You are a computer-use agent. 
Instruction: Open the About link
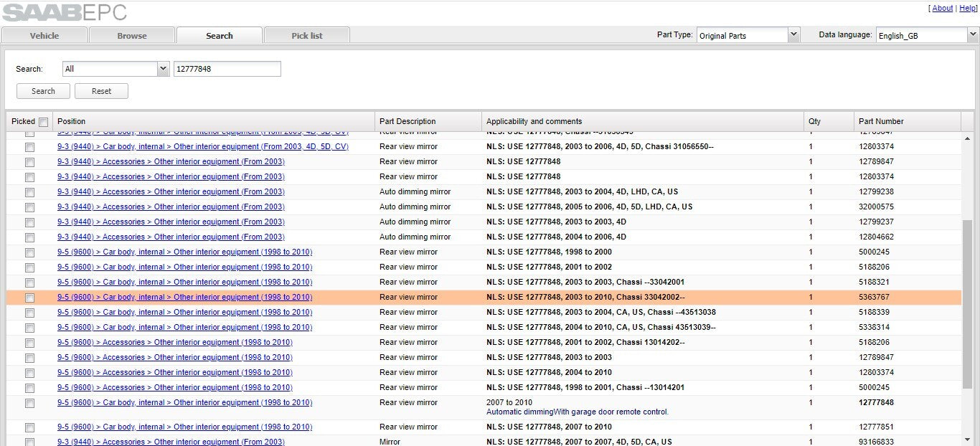[942, 9]
